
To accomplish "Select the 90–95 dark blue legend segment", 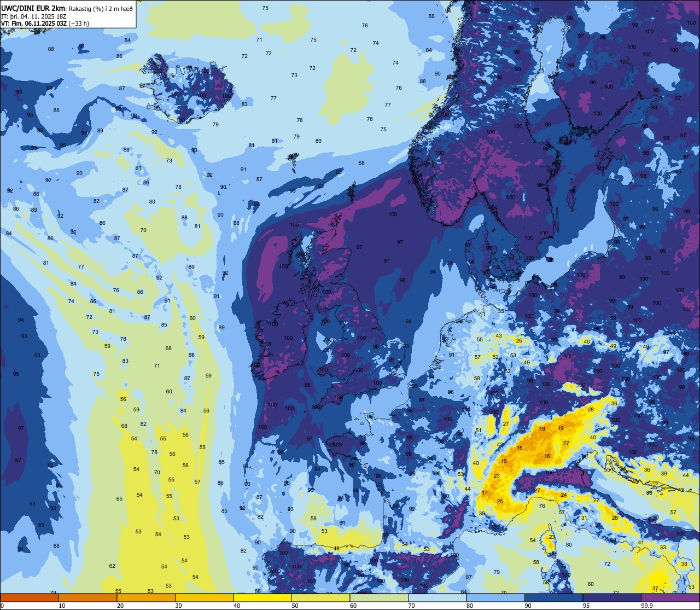I will click(x=553, y=597).
